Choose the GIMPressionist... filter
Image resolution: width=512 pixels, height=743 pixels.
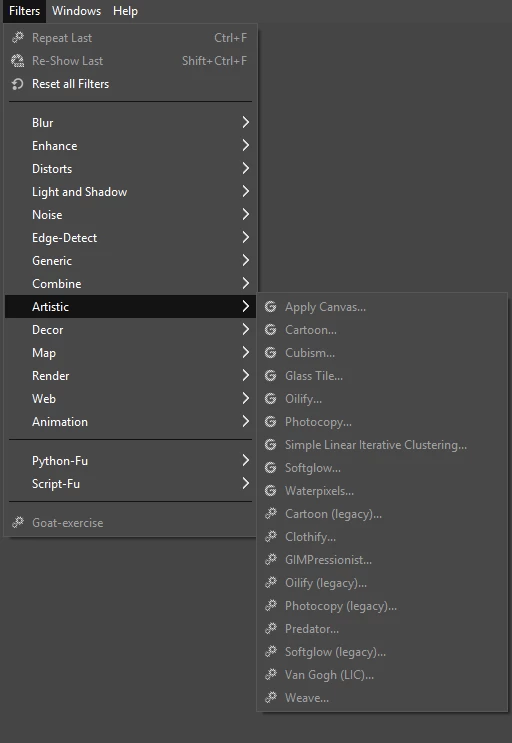(382, 559)
